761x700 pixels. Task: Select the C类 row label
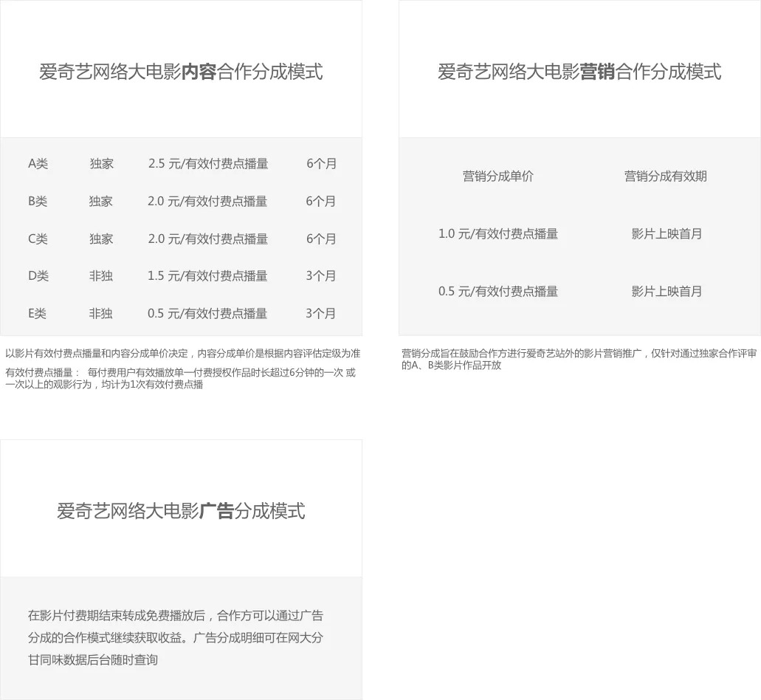pos(38,239)
